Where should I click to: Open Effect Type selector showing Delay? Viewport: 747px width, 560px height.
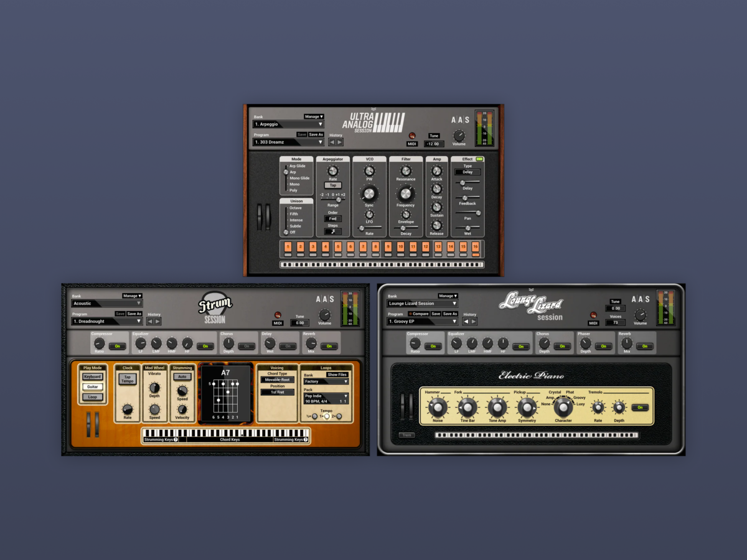point(467,172)
